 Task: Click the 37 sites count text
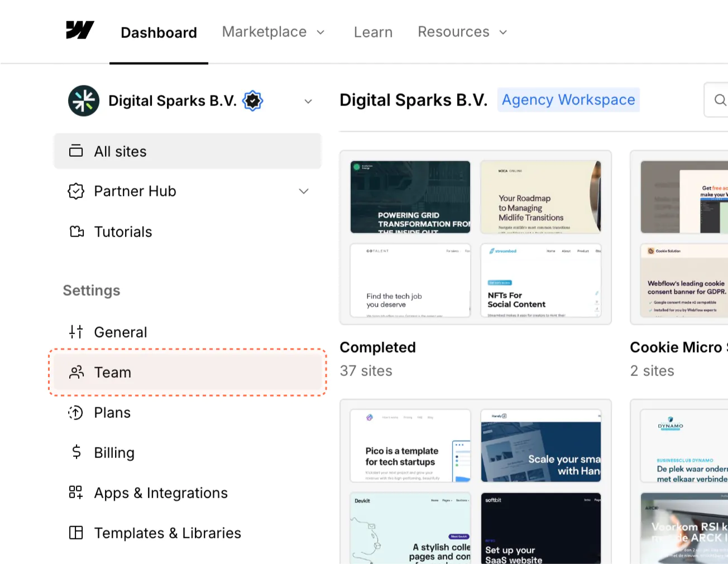tap(366, 371)
